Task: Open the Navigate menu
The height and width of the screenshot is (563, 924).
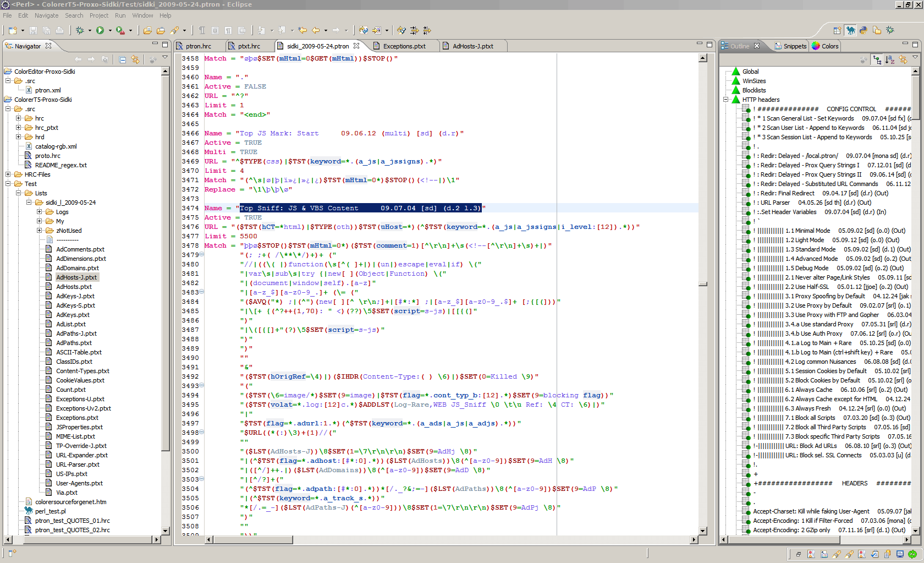Action: click(x=46, y=15)
